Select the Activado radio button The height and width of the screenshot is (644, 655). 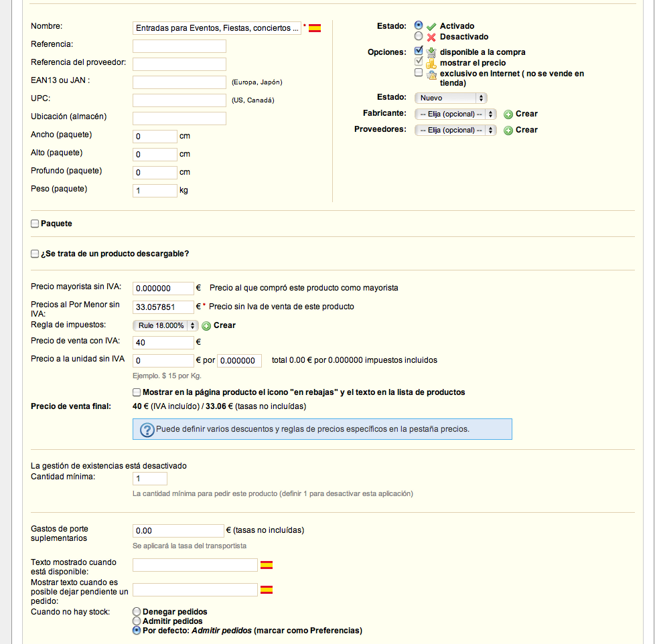click(419, 25)
